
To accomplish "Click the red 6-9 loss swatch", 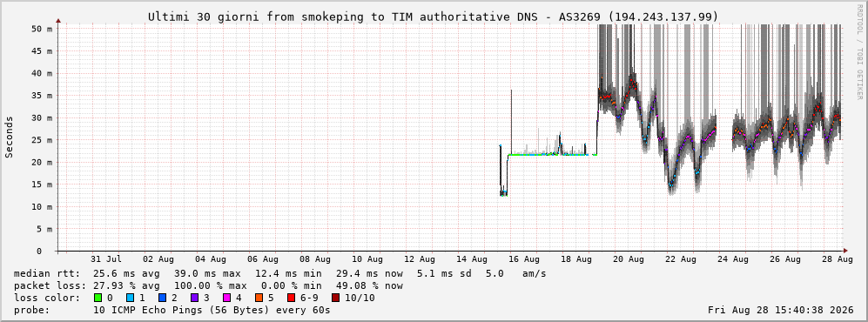I will 291,298.
